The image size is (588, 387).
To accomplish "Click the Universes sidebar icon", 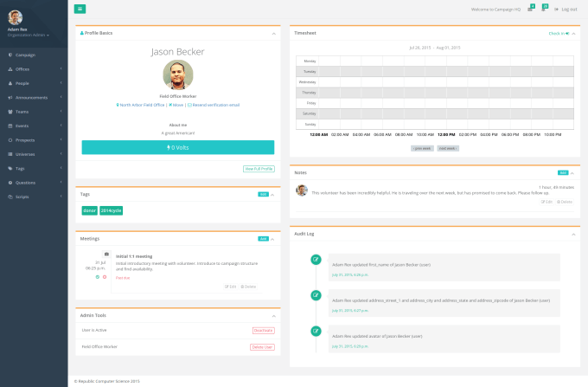I will 10,154.
